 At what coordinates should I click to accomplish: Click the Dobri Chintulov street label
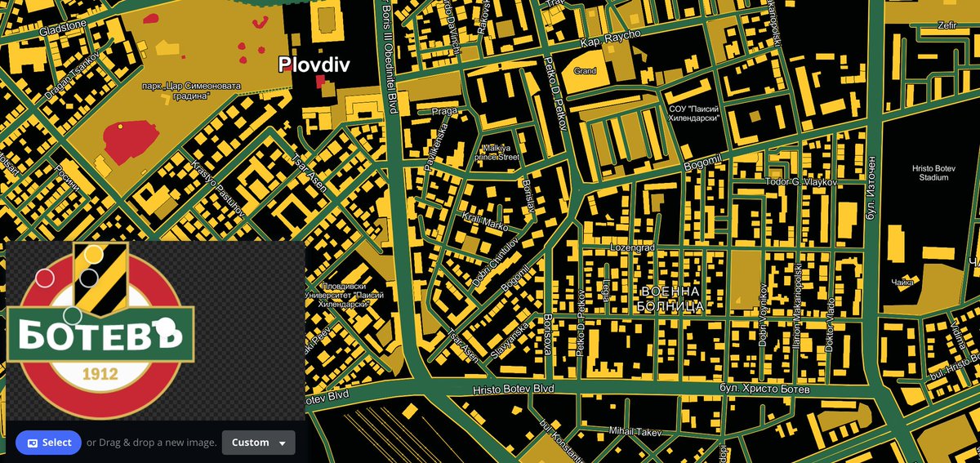[496, 261]
